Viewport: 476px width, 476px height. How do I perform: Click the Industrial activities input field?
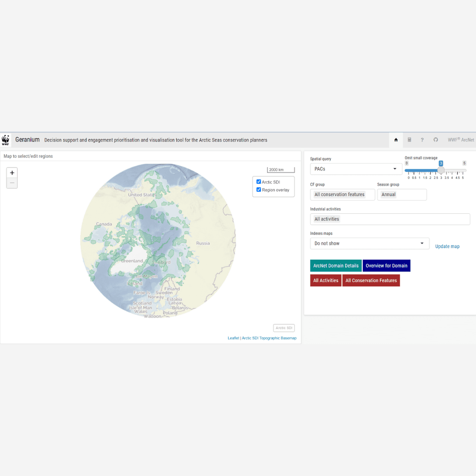click(390, 219)
